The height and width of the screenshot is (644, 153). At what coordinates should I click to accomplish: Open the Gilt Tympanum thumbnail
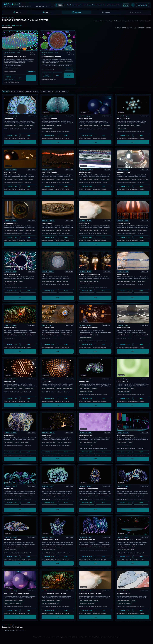tap(20, 159)
